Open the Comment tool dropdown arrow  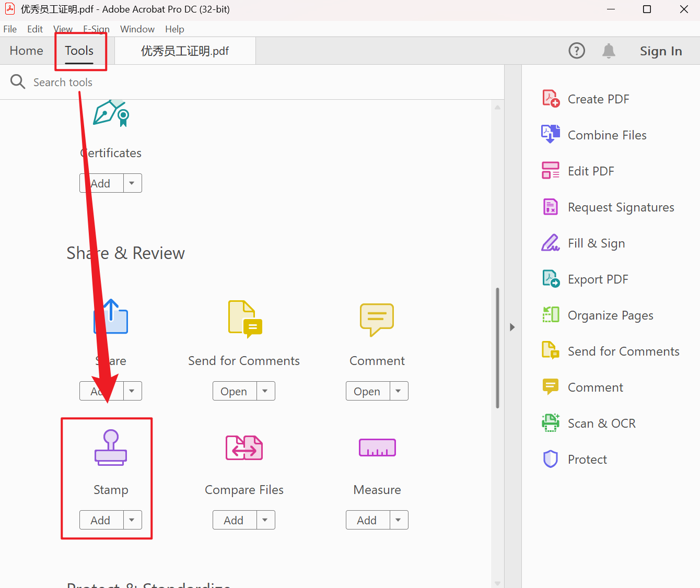point(399,391)
